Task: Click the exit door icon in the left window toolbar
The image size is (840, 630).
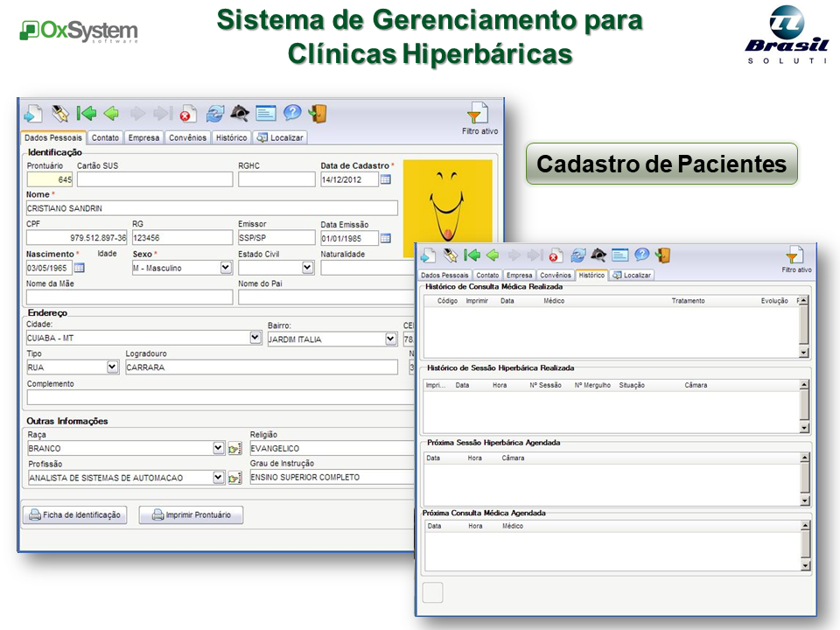Action: [x=318, y=113]
